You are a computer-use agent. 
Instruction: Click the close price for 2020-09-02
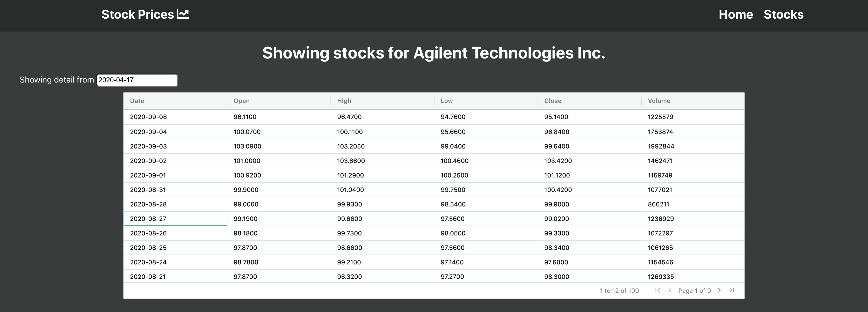coord(558,161)
